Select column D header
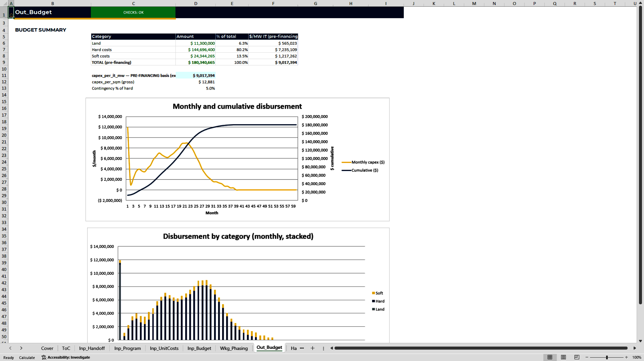644x361 pixels. tap(196, 3)
